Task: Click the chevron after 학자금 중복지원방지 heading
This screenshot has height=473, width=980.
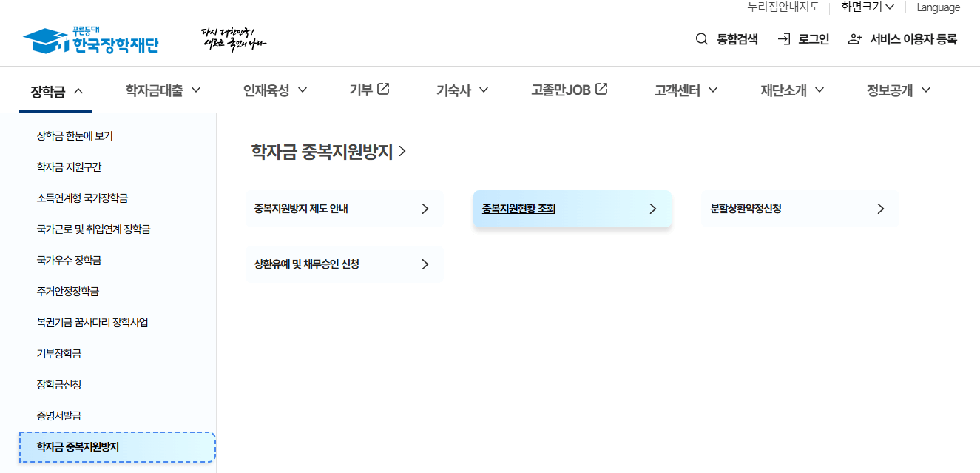Action: point(404,151)
